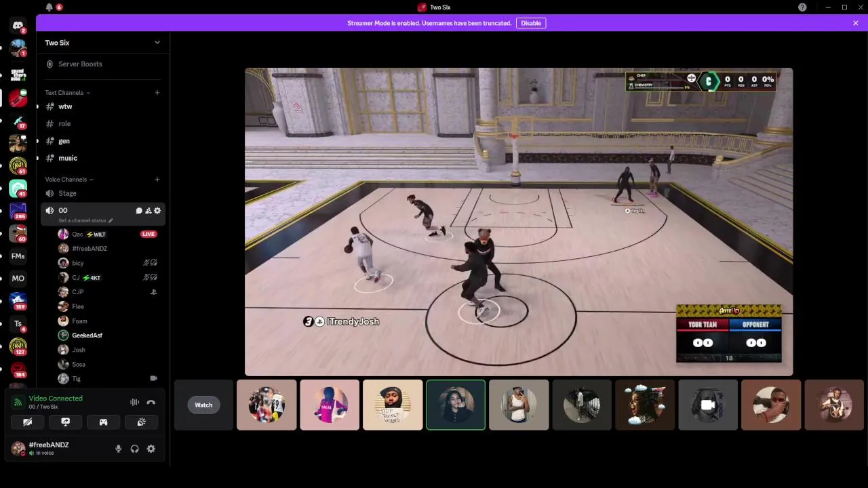Open User Settings gear near #freebANDZ

pos(151,449)
